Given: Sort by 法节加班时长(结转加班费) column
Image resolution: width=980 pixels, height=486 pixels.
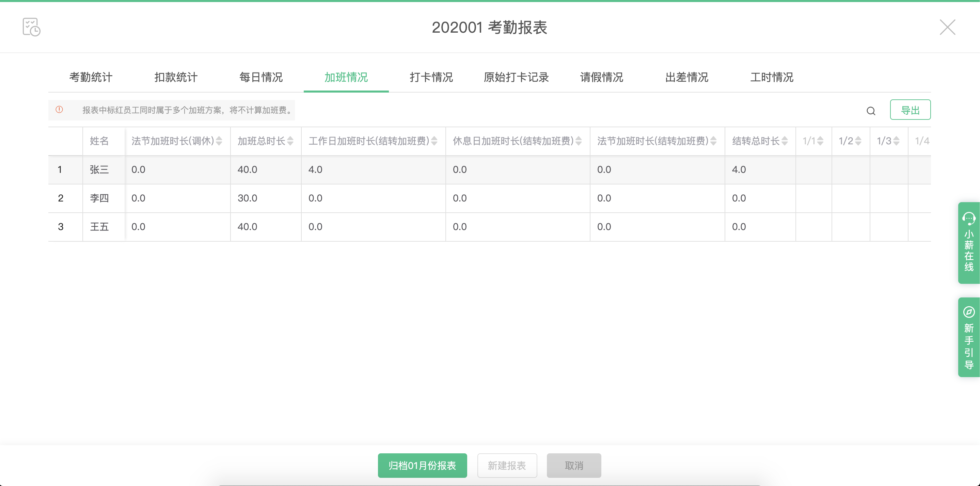Looking at the screenshot, I should click(714, 141).
